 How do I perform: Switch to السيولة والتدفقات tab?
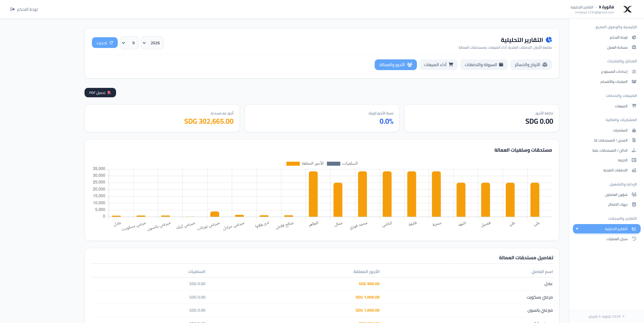[484, 65]
